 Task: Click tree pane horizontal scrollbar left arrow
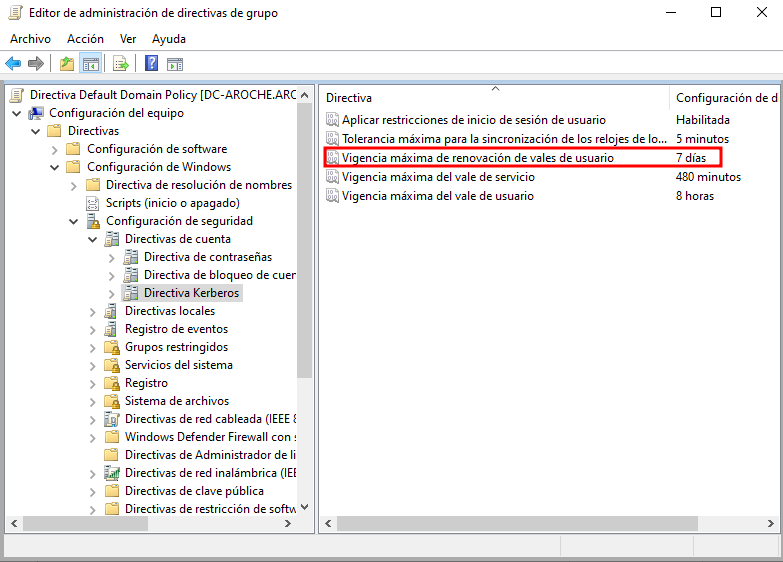(x=14, y=524)
